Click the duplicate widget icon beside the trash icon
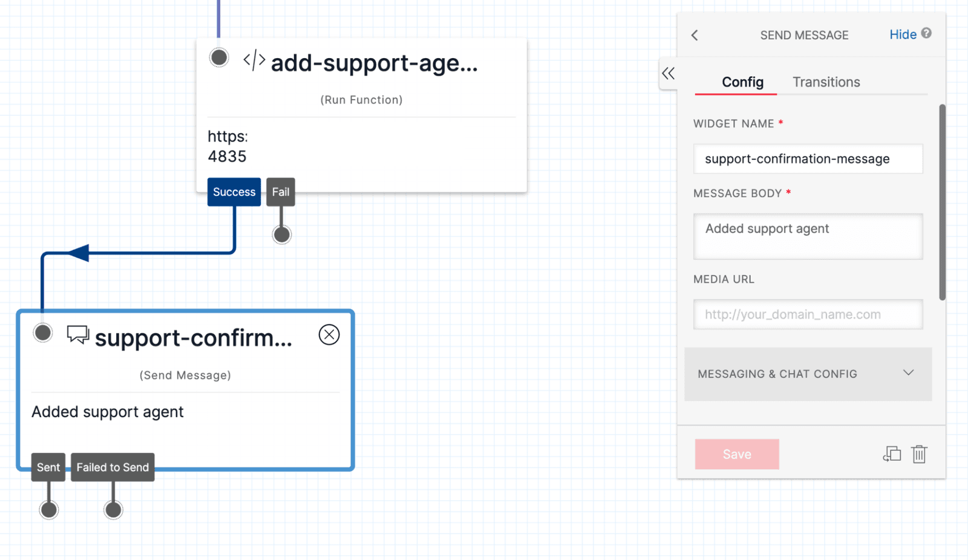This screenshot has height=560, width=968. click(x=892, y=454)
